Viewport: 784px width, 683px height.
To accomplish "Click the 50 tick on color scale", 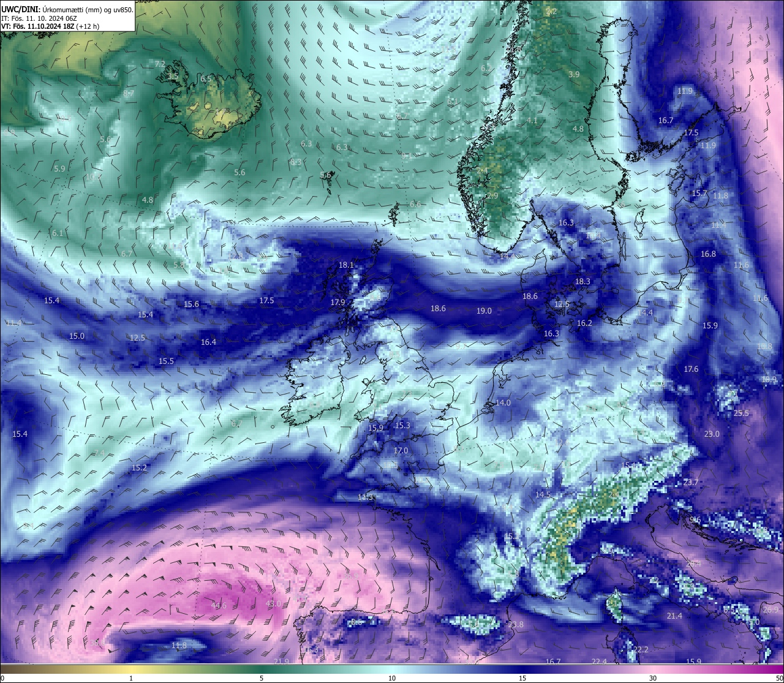I will [x=778, y=678].
